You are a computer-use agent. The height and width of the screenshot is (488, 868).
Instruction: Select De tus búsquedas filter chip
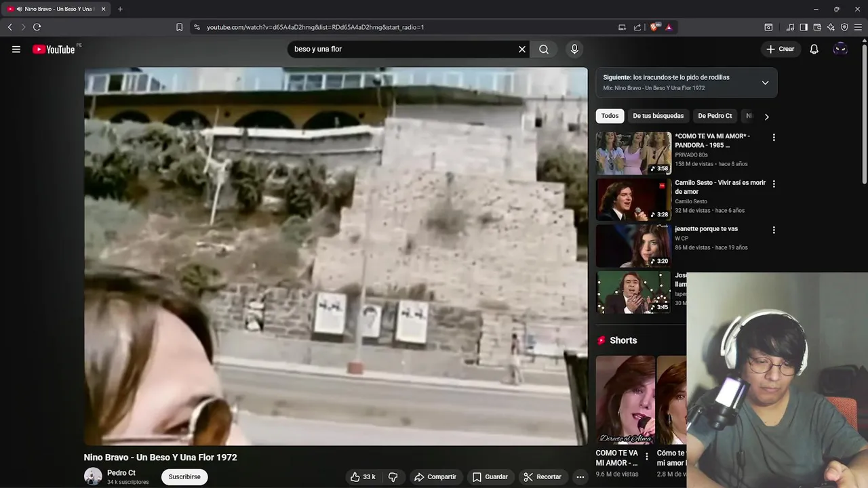(658, 116)
